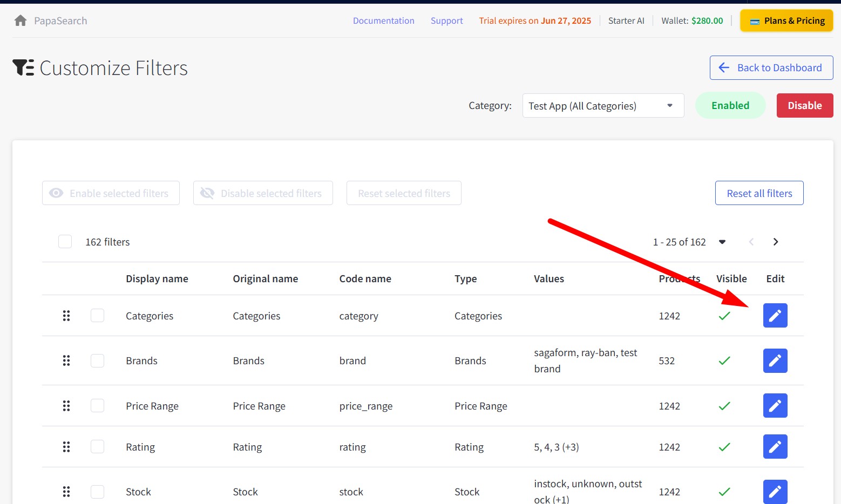The image size is (841, 504).
Task: Click the Original name column header
Action: (266, 278)
